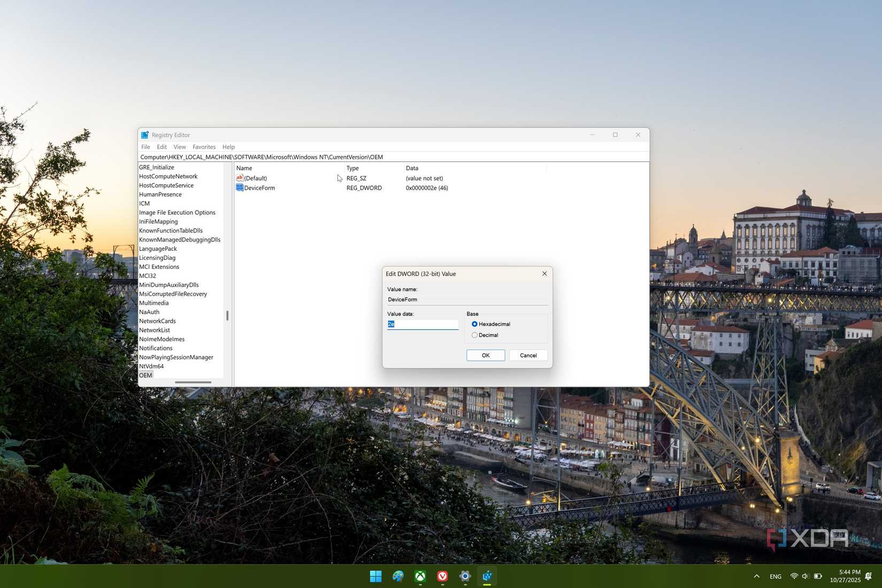Click the ENG language indicator
The image size is (882, 588).
(776, 576)
